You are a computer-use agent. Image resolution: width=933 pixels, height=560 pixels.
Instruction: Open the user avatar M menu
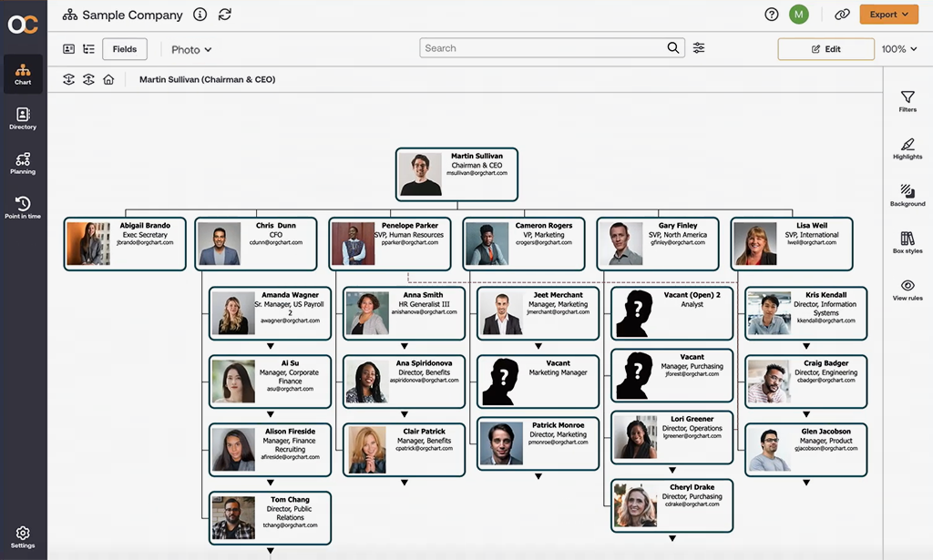click(x=798, y=15)
